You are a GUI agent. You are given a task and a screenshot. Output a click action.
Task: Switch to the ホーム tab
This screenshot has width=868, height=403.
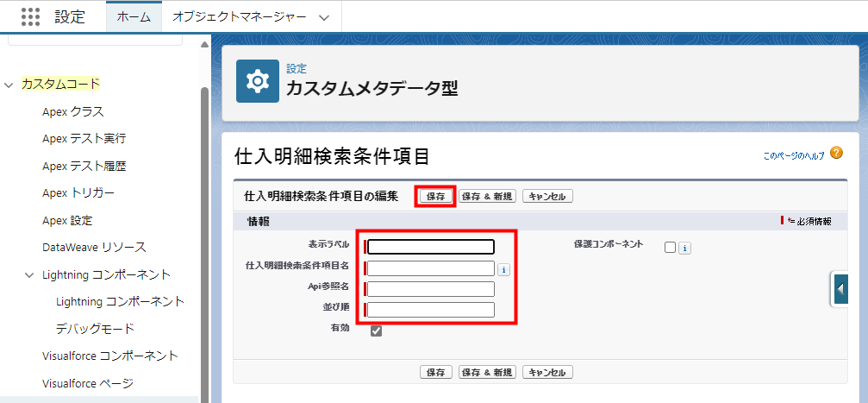pyautogui.click(x=134, y=17)
